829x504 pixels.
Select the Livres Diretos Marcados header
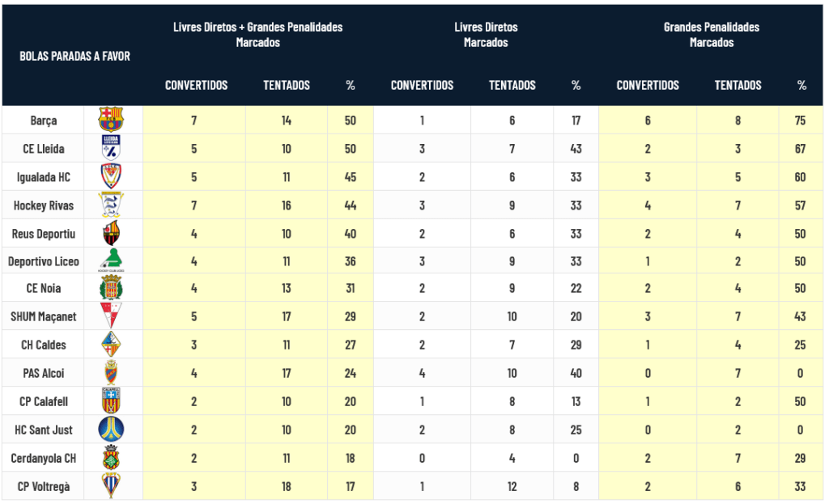pyautogui.click(x=486, y=35)
